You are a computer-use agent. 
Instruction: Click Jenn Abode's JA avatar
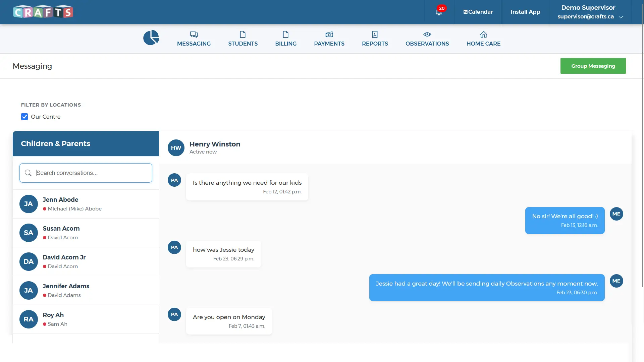[29, 204]
